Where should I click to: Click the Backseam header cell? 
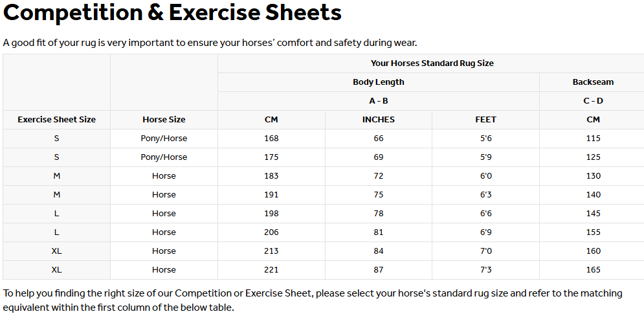tap(593, 82)
